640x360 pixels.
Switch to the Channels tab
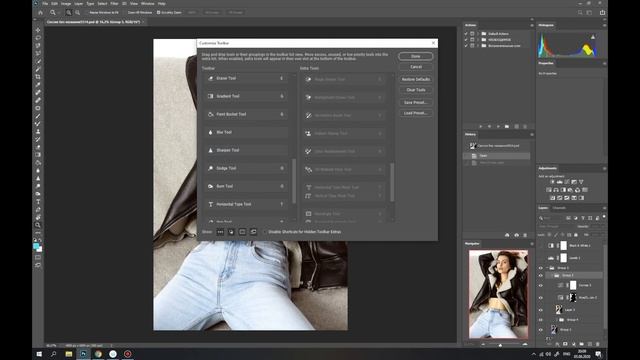(559, 208)
